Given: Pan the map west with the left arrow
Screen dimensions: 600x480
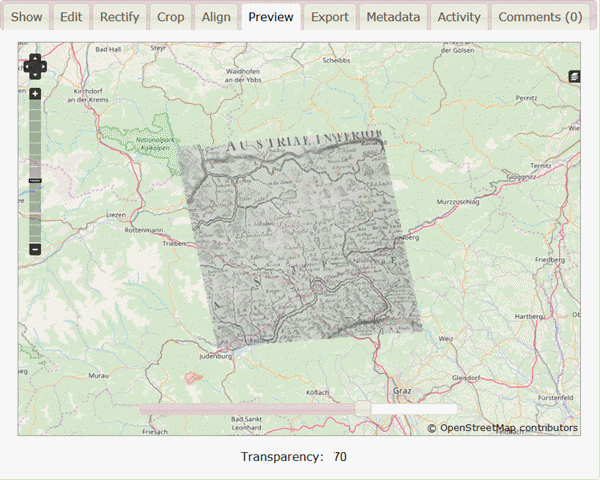Looking at the screenshot, I should pyautogui.click(x=27, y=67).
